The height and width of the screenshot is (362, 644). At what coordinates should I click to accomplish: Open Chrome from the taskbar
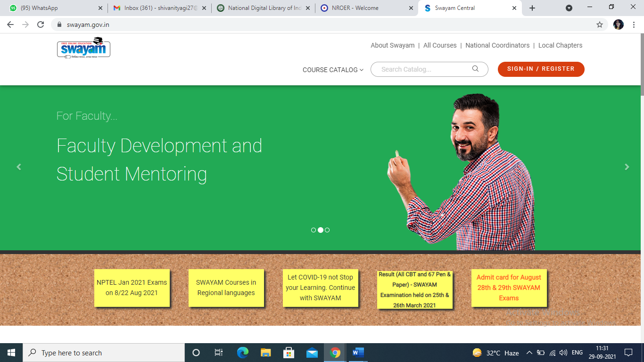coord(335,352)
